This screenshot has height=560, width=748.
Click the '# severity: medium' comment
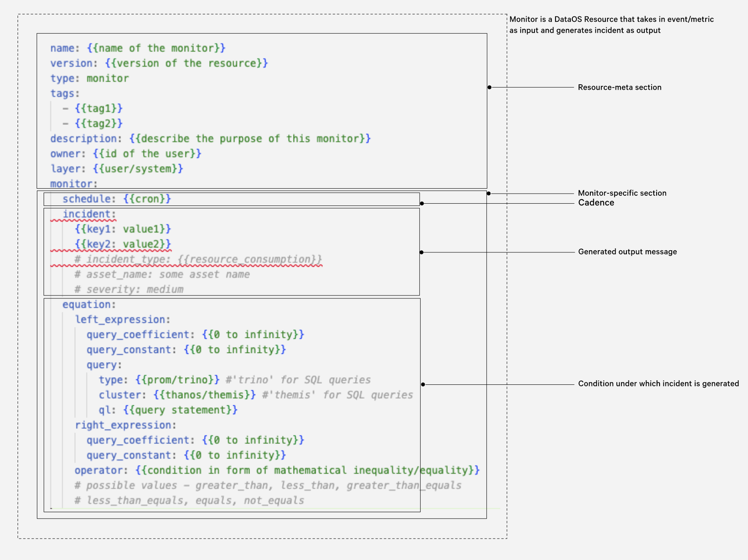(129, 289)
